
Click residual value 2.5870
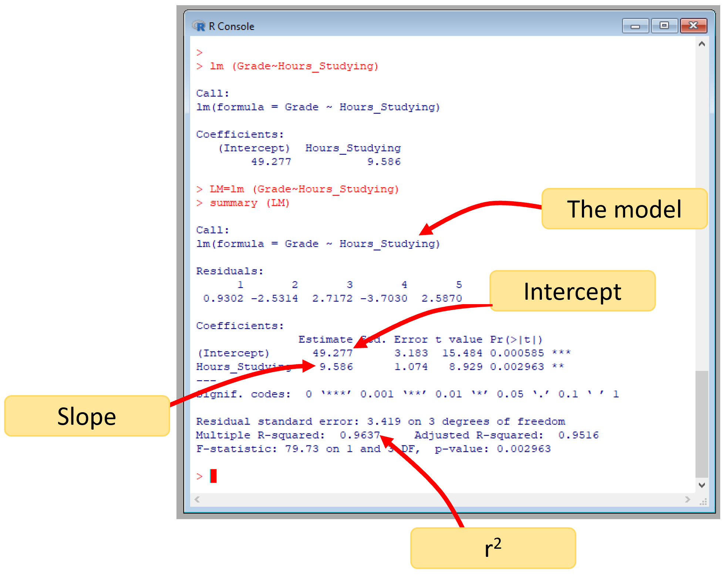(x=442, y=299)
